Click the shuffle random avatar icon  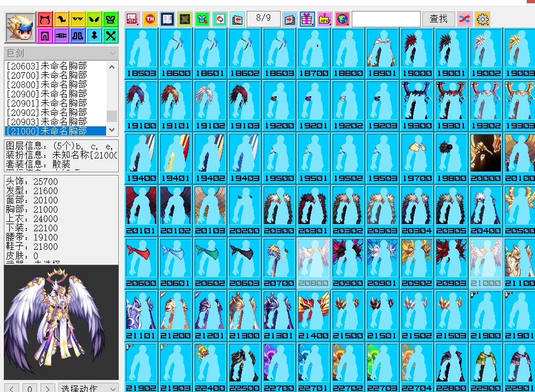pos(465,19)
